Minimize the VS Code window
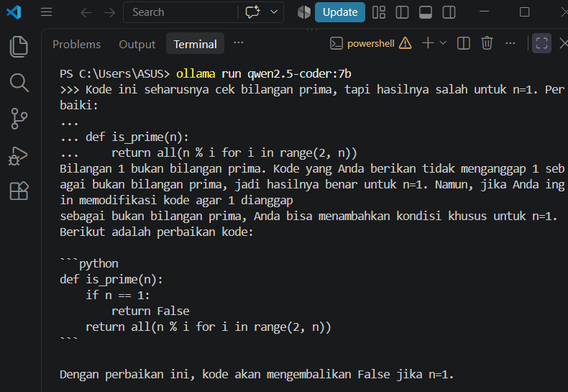 484,12
